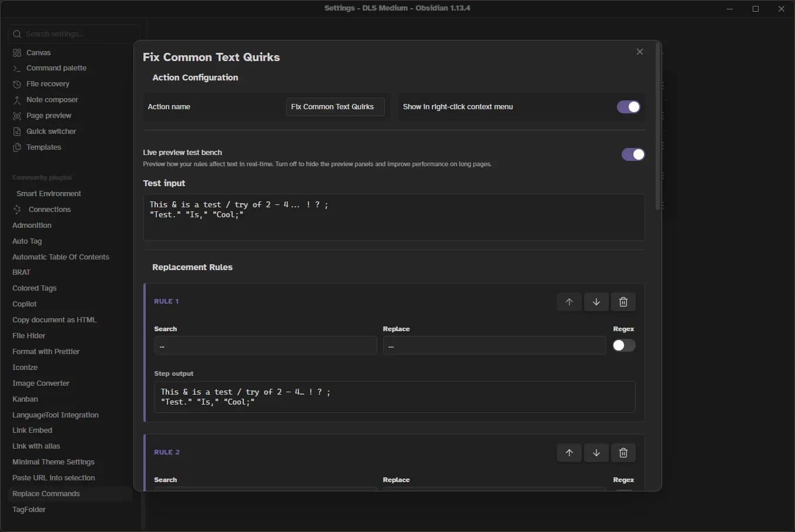
Task: Click the Canvas icon in sidebar
Action: pyautogui.click(x=17, y=53)
